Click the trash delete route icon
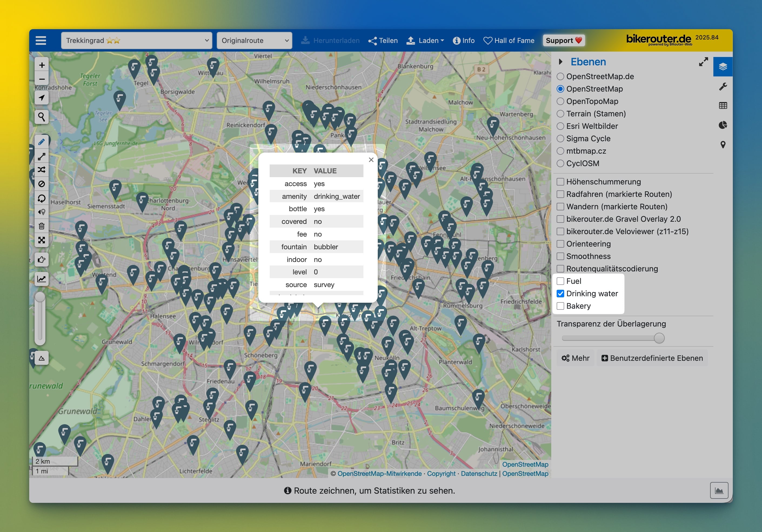This screenshot has height=532, width=762. pos(42,226)
